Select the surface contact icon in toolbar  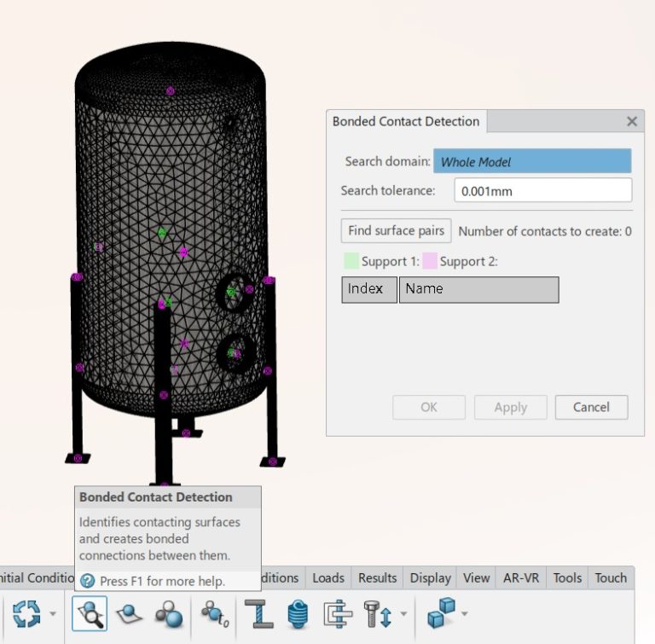click(x=129, y=613)
